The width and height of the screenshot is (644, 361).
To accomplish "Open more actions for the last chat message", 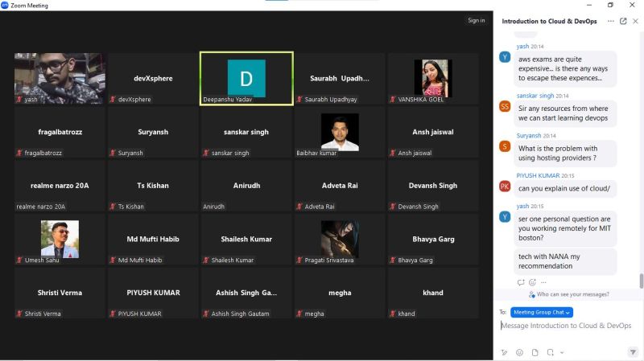I will (543, 282).
